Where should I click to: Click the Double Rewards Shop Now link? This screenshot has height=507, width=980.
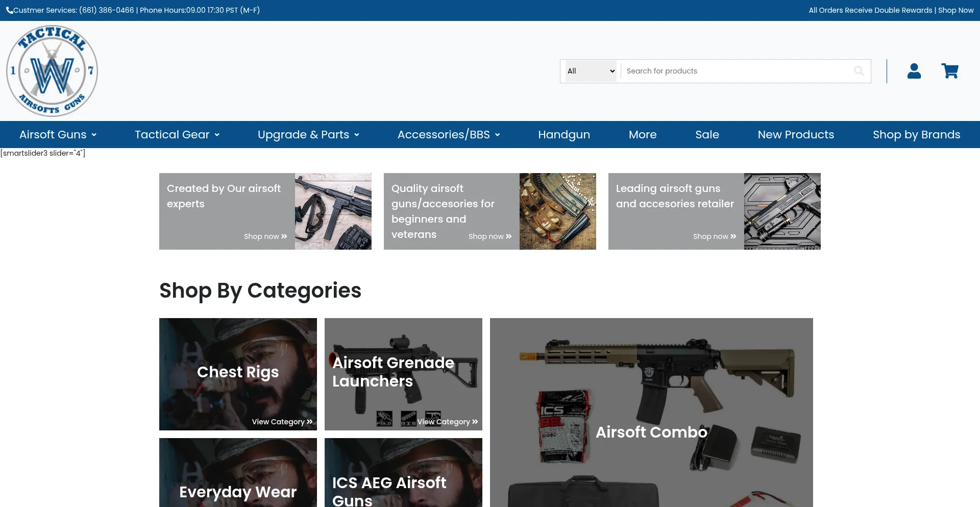955,10
